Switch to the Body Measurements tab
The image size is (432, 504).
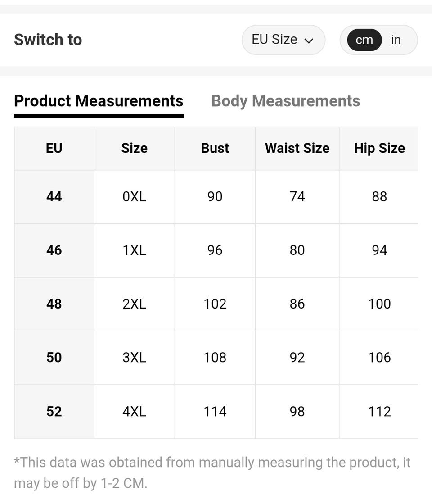[x=286, y=101]
